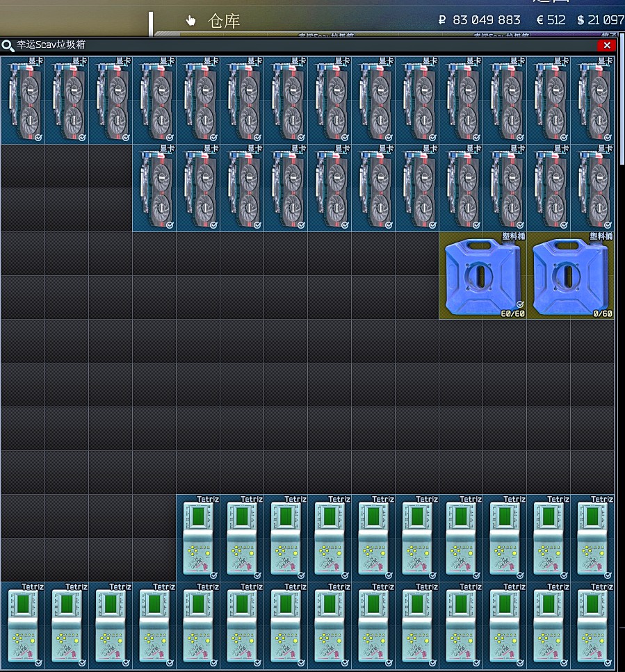
Task: Click the 塑料桶 label on the 0/60 canister
Action: (601, 236)
